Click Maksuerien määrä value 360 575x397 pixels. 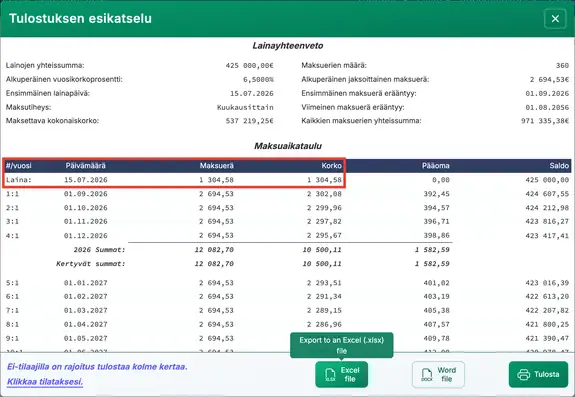click(x=562, y=66)
